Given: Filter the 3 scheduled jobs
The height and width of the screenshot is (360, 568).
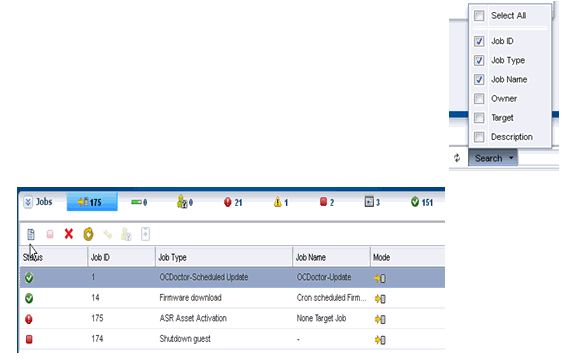Looking at the screenshot, I should [x=372, y=202].
